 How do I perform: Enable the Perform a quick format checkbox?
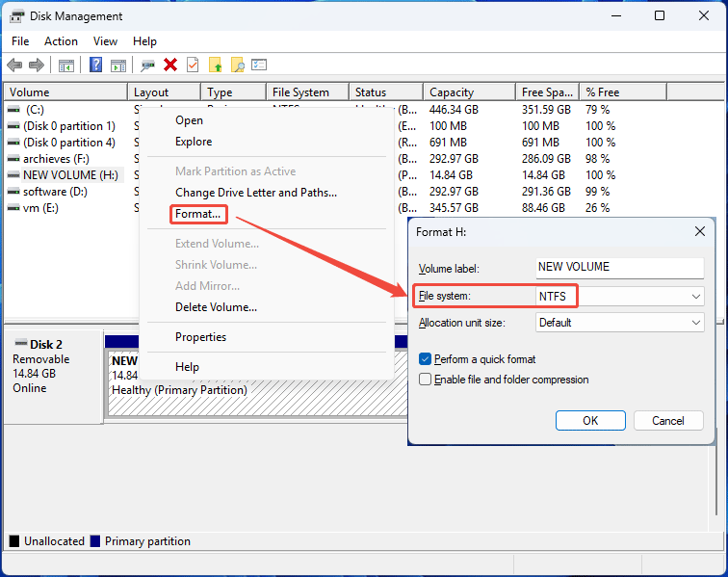point(425,359)
